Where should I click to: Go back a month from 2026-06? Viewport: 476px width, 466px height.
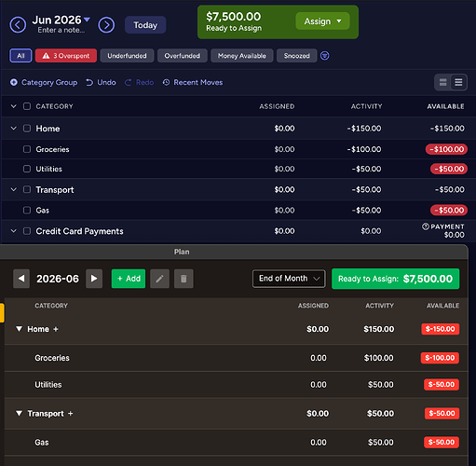(21, 279)
